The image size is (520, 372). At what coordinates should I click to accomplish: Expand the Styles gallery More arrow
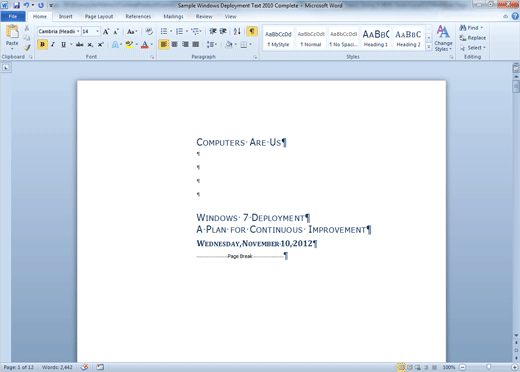click(x=429, y=47)
